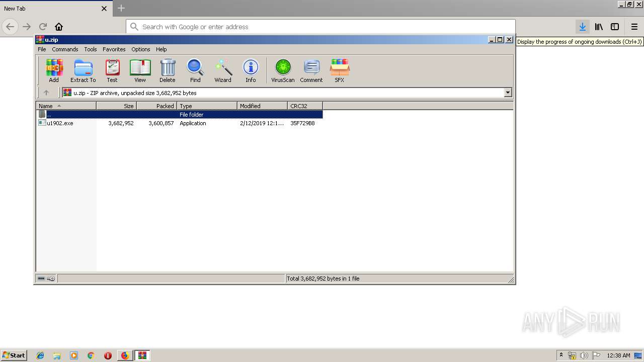Viewport: 644px width, 362px height.
Task: Click status text Total 3,682,952 bytes
Action: (323, 279)
